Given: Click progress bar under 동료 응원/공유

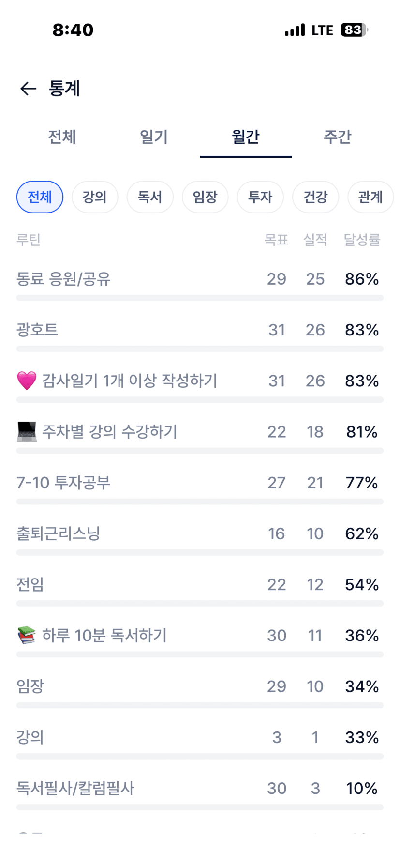Looking at the screenshot, I should [200, 298].
